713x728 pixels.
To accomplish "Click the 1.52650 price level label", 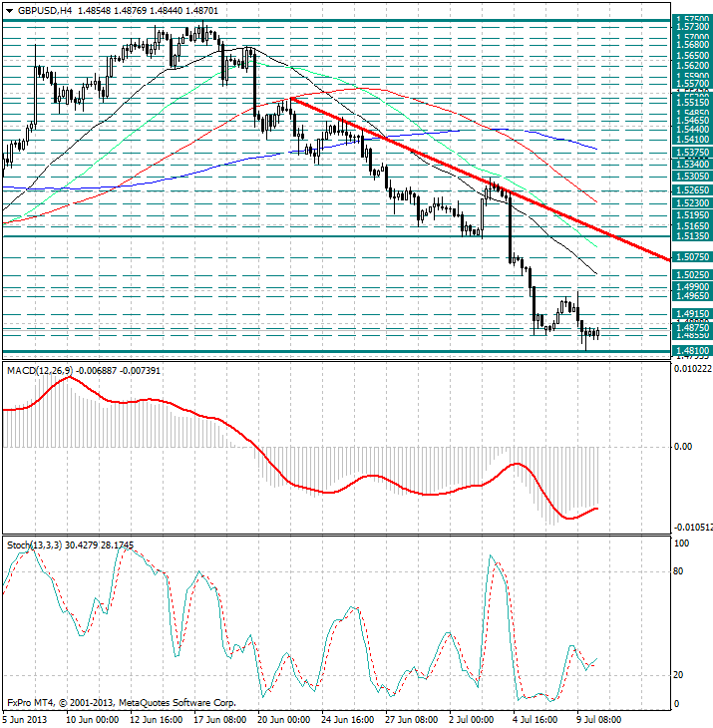I will 692,190.
